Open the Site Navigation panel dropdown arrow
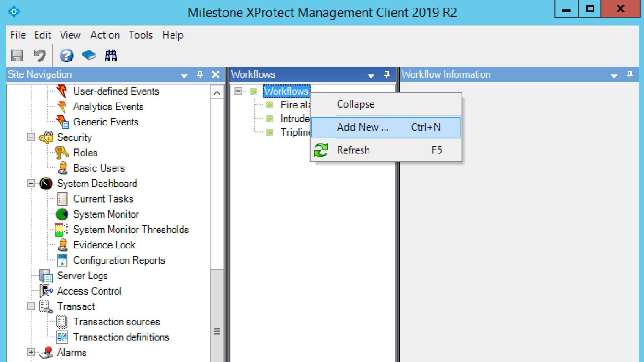 [184, 75]
